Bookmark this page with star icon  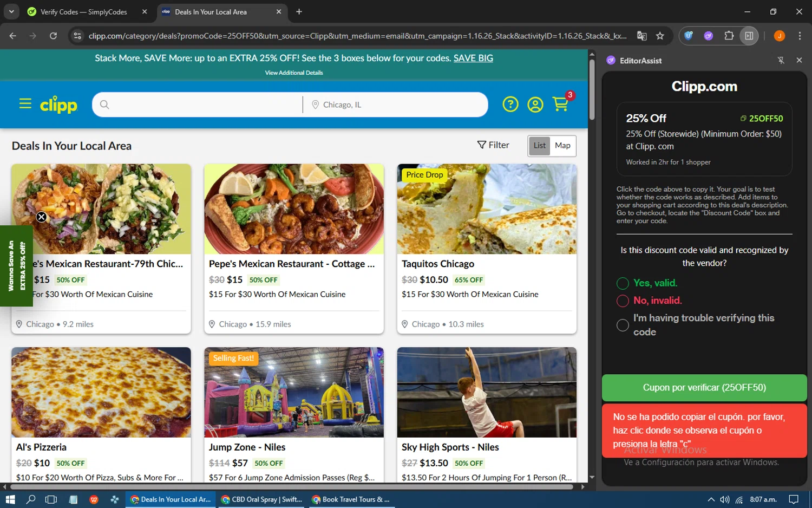[660, 36]
